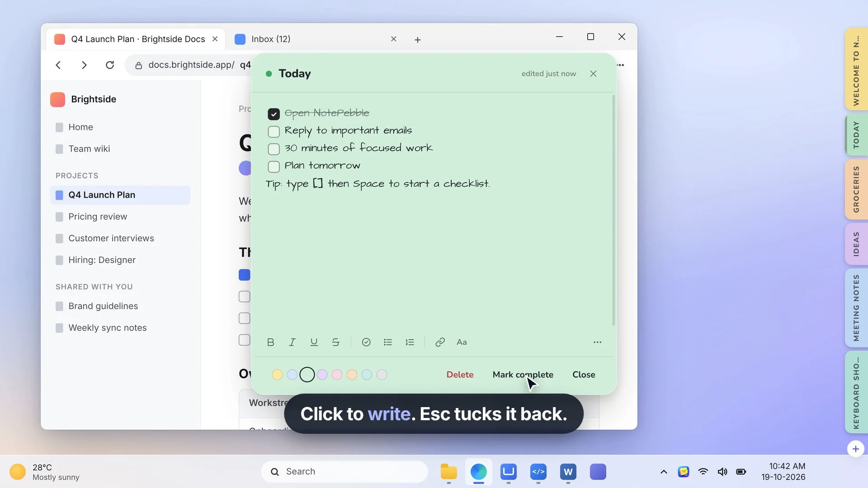Insert a bulleted list
The height and width of the screenshot is (488, 868).
[388, 342]
